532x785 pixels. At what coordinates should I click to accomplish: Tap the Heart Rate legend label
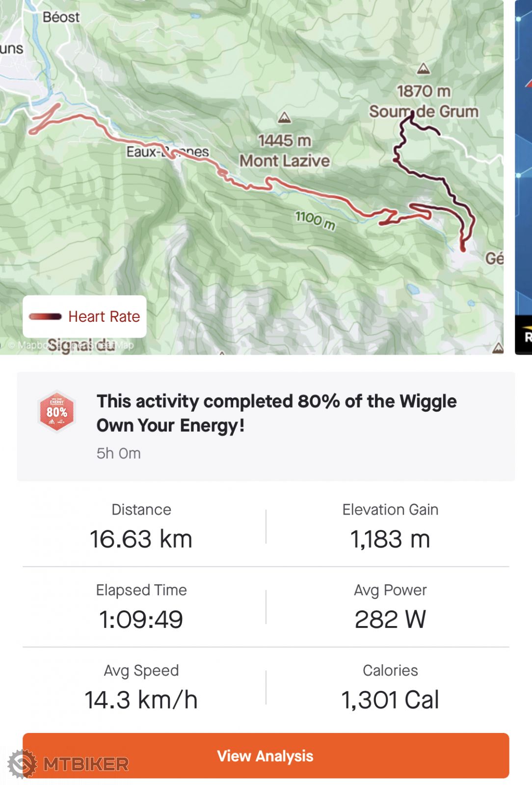click(104, 316)
